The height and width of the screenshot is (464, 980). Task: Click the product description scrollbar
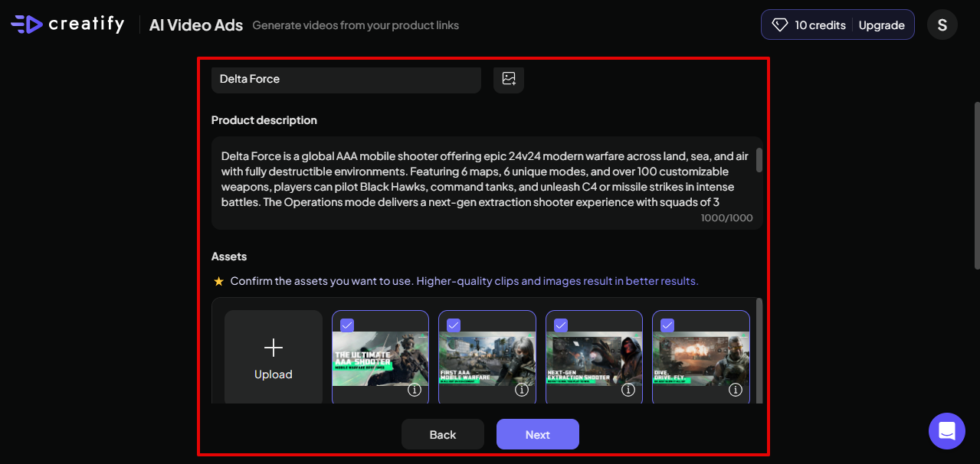pyautogui.click(x=759, y=161)
